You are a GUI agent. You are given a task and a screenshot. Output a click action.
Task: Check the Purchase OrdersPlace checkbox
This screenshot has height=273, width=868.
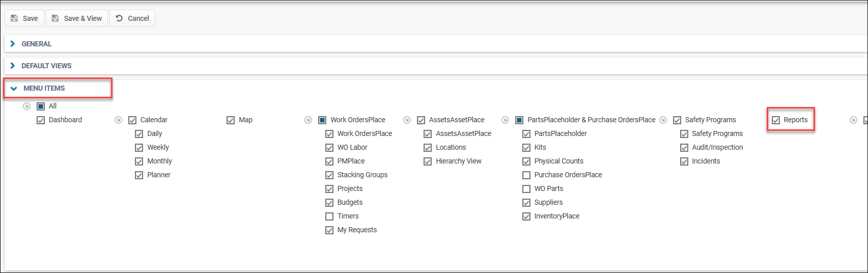[526, 175]
